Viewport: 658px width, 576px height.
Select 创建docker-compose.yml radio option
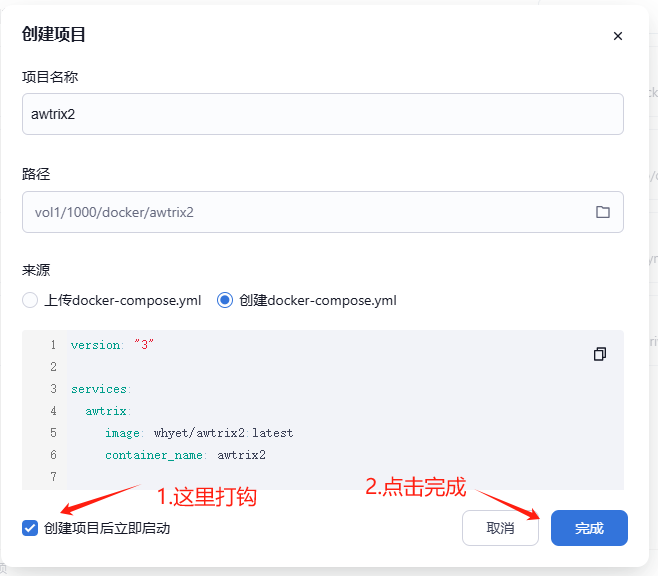coord(225,300)
